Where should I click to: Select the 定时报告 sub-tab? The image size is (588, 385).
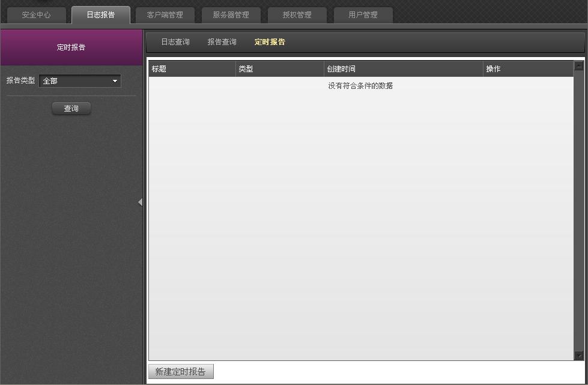[270, 42]
